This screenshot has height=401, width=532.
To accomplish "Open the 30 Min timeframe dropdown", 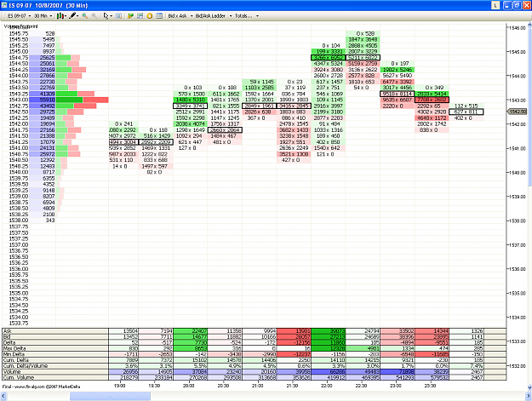I will [43, 16].
